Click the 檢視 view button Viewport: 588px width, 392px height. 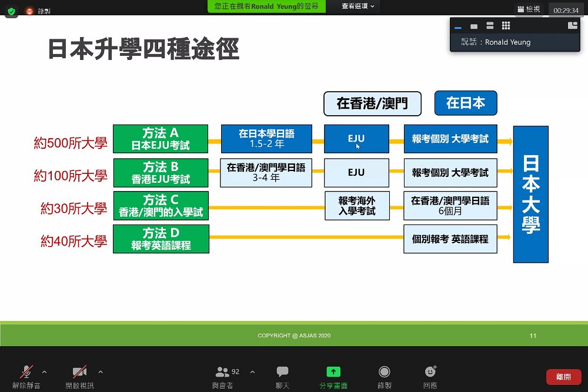[529, 9]
